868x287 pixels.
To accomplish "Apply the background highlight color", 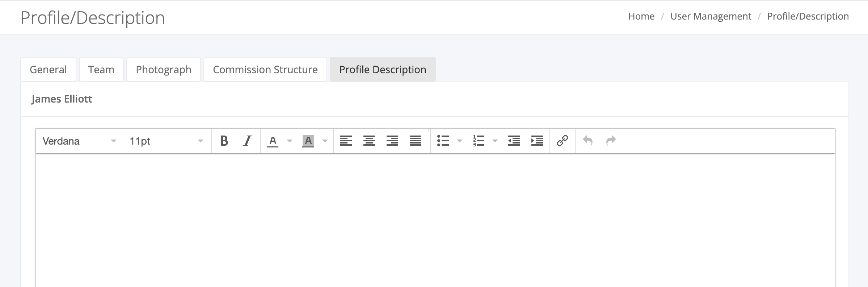I will tap(308, 141).
